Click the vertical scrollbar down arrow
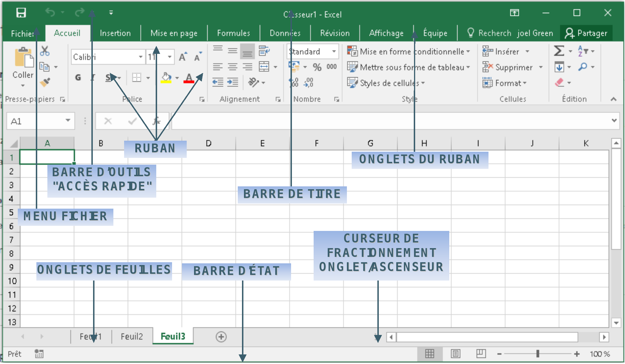The height and width of the screenshot is (364, 625). (616, 323)
